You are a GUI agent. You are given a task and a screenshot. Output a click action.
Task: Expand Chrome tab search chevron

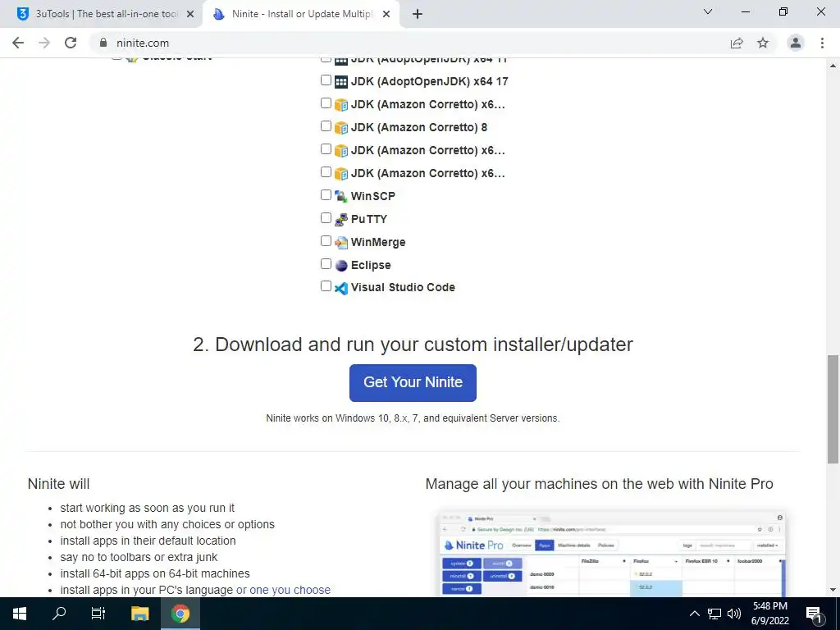pos(708,11)
